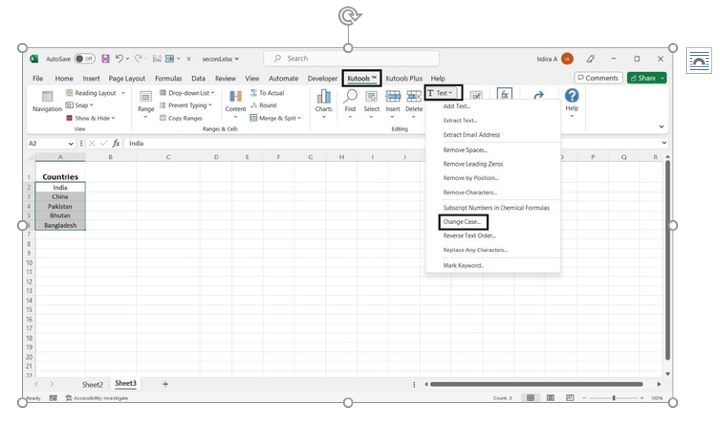The width and height of the screenshot is (720, 426).
Task: Click the Comments button
Action: tap(598, 78)
